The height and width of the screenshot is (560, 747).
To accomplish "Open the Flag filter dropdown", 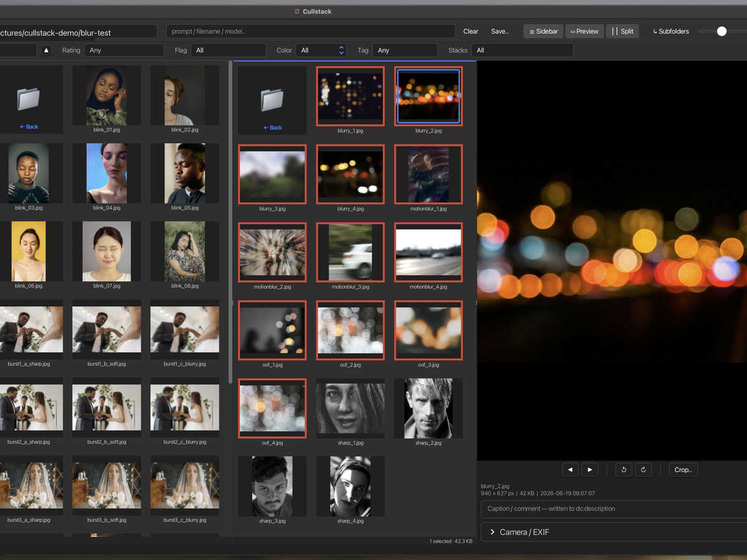I will [x=228, y=50].
